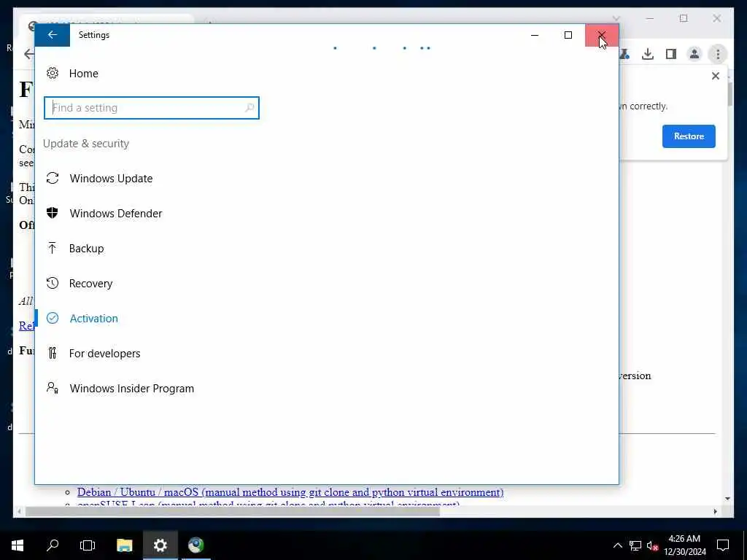Select the Activation page

tap(94, 318)
